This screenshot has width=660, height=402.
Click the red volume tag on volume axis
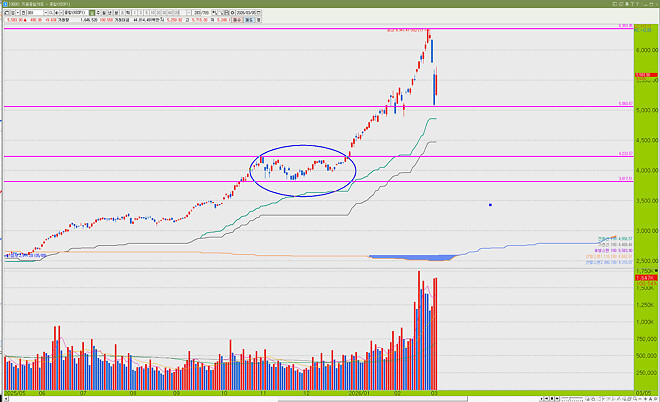pyautogui.click(x=646, y=278)
